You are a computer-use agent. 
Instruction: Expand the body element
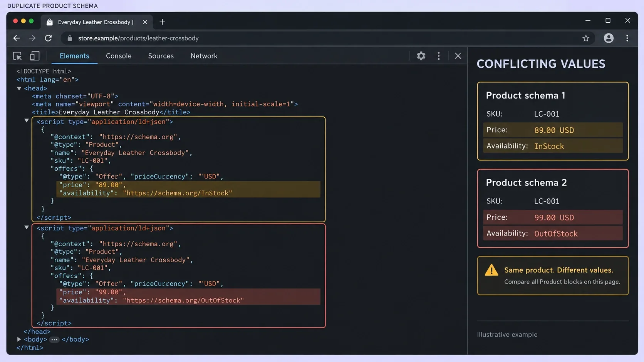click(19, 339)
